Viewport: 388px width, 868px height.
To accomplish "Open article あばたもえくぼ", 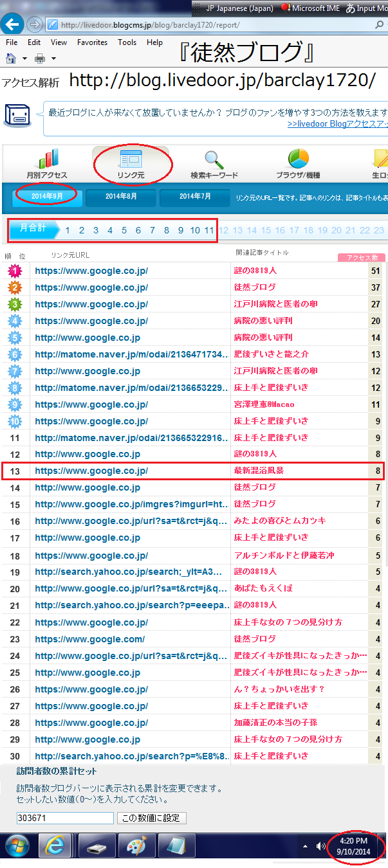I will (x=263, y=589).
